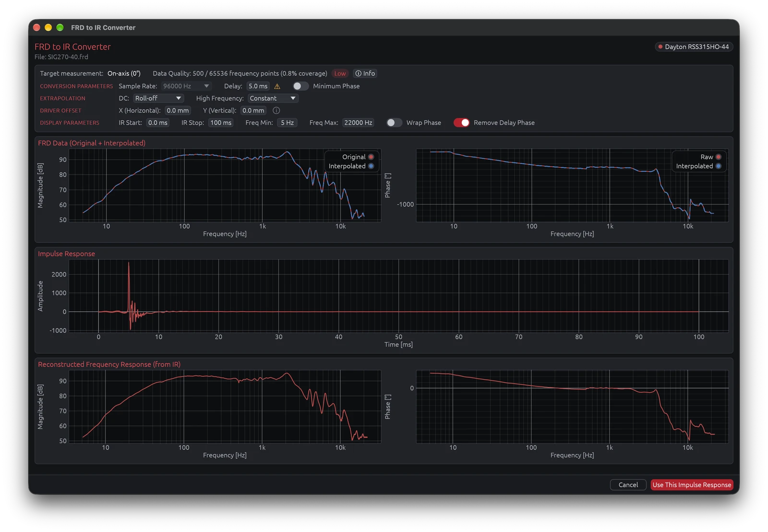Click the Interpolated phase legend blue dot
768x532 pixels.
(x=718, y=166)
